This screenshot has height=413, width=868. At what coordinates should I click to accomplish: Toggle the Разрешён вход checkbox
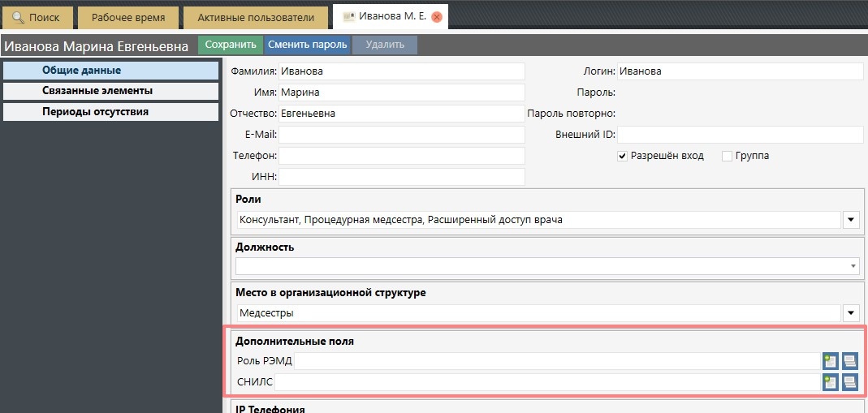tap(623, 156)
